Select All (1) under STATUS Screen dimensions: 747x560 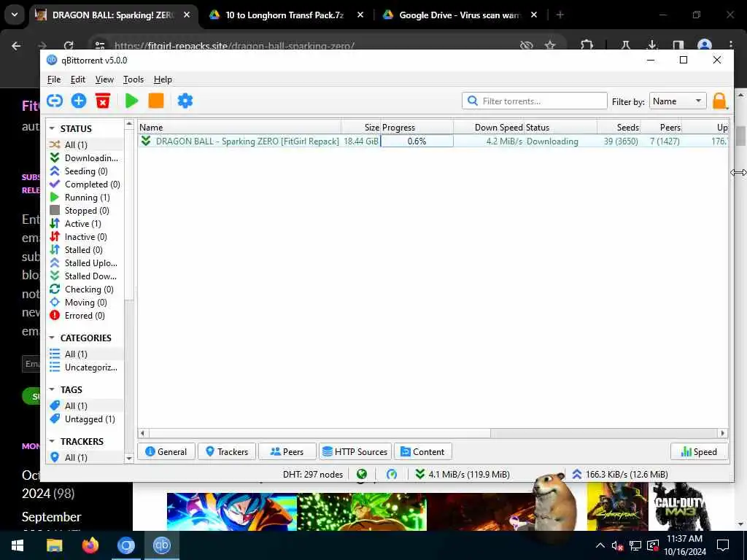(85, 144)
